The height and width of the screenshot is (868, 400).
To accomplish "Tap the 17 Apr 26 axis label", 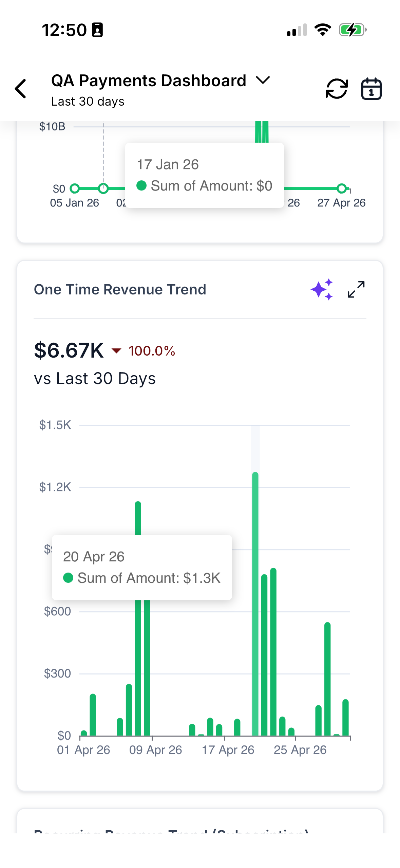I will point(228,750).
